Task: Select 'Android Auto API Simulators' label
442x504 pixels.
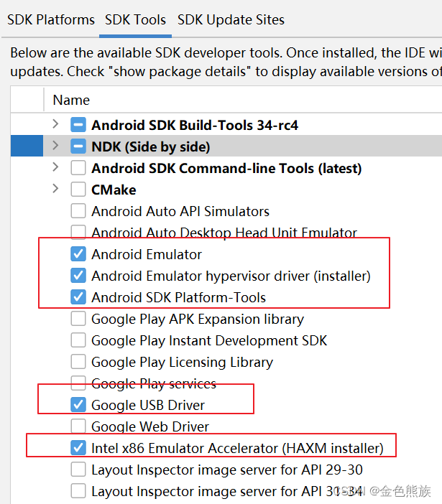Action: coord(180,211)
